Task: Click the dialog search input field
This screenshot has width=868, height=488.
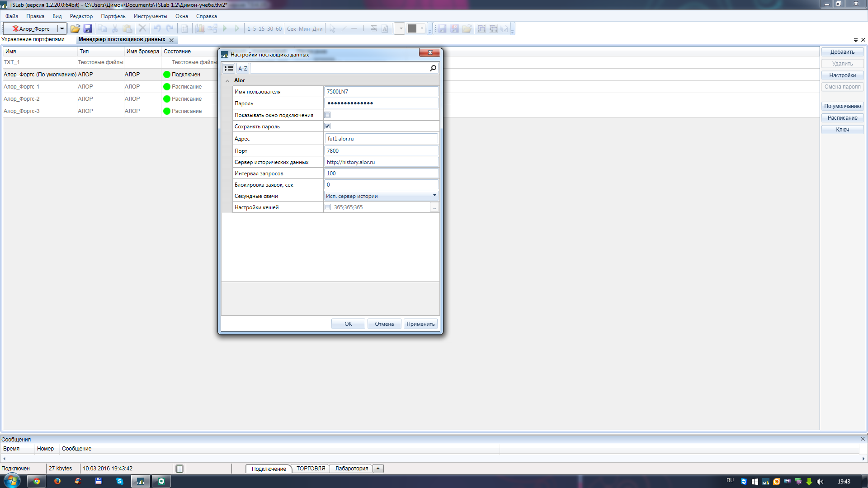Action: [x=339, y=68]
